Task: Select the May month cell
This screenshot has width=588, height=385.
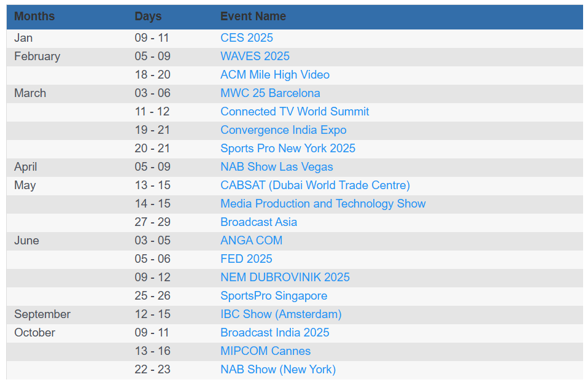Action: (x=25, y=185)
